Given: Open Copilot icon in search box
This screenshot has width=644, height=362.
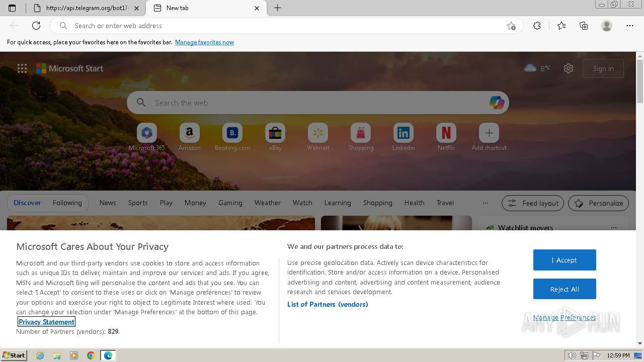Looking at the screenshot, I should coord(497,103).
